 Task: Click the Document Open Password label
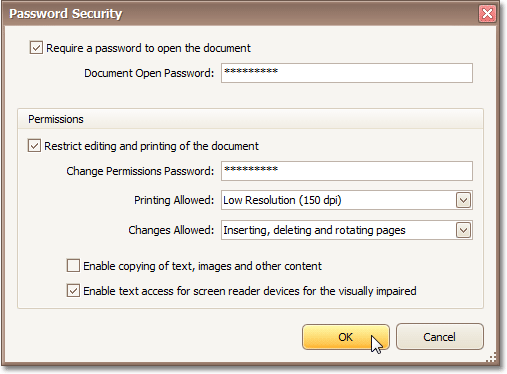tap(149, 73)
